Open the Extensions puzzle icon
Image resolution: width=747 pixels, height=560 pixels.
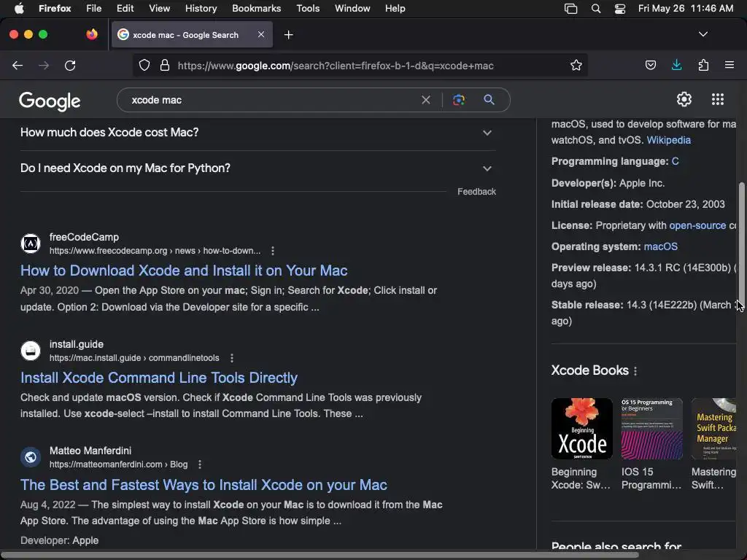tap(703, 66)
